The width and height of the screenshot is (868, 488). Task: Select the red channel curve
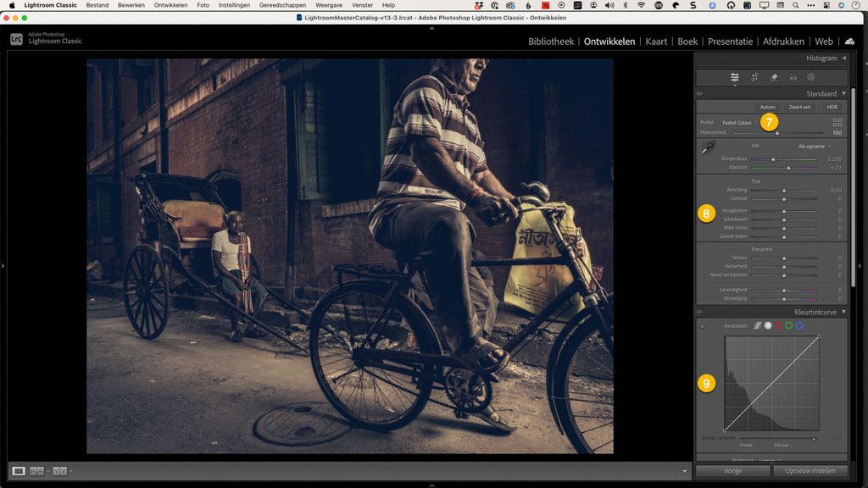[778, 325]
